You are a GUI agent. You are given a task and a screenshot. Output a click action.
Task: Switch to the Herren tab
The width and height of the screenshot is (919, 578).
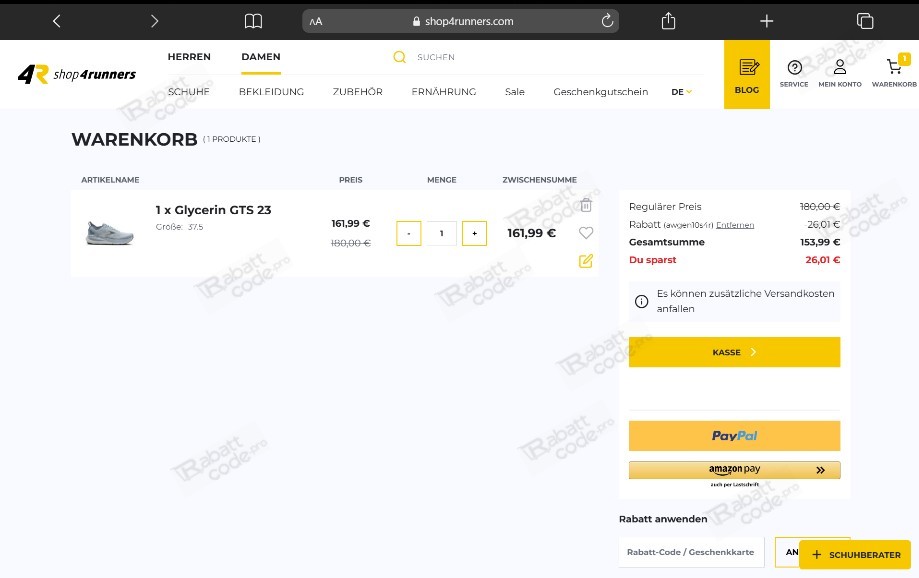pos(189,57)
